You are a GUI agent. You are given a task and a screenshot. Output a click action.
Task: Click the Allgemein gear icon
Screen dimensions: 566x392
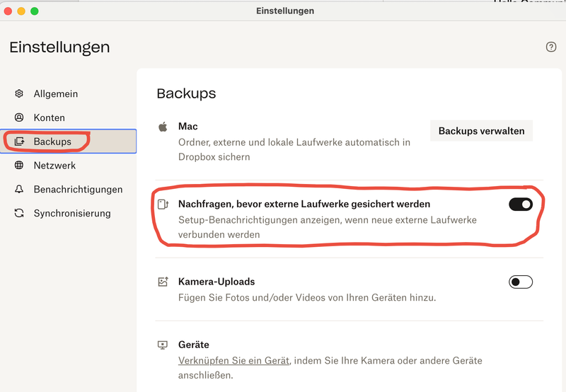pos(19,94)
